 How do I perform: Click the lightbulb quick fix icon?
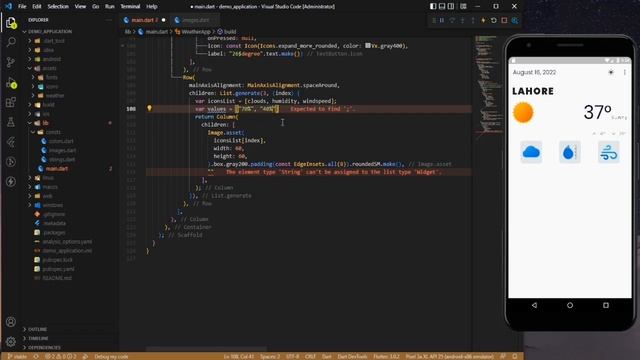click(x=149, y=108)
